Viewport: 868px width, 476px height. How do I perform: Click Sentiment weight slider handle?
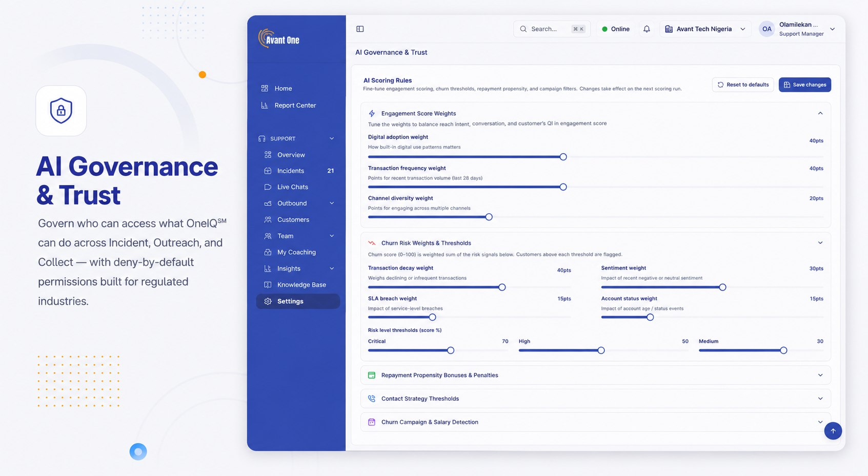722,287
